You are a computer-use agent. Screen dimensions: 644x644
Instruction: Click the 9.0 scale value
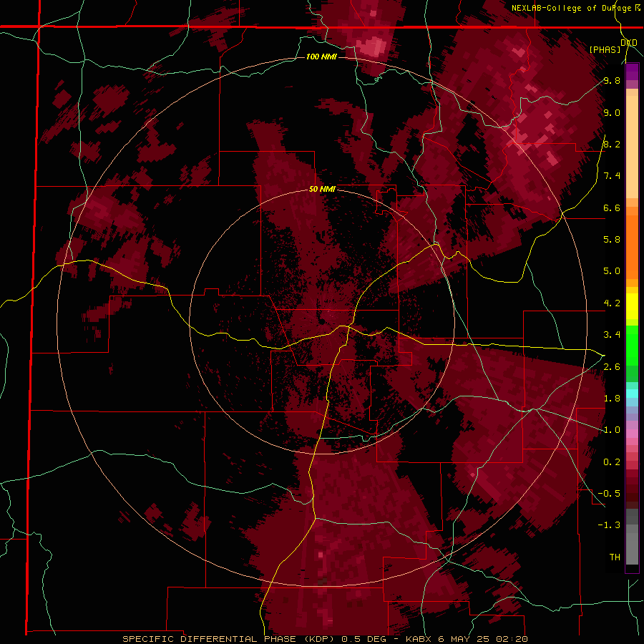(612, 112)
